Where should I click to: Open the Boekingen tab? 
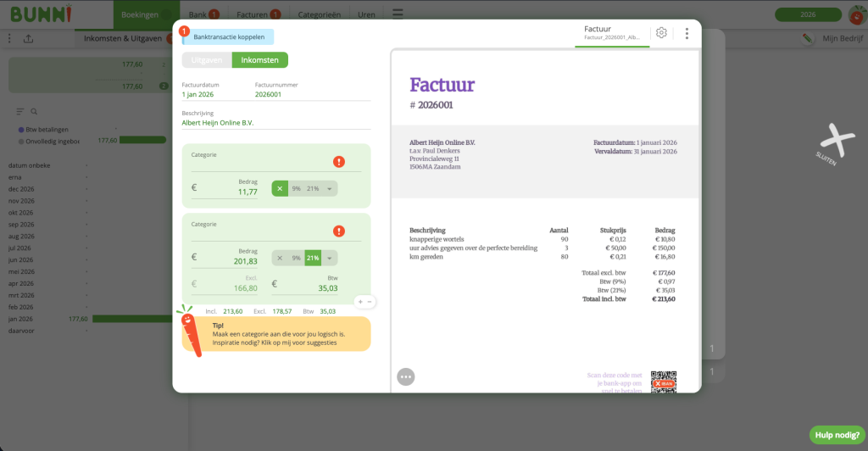click(x=146, y=14)
